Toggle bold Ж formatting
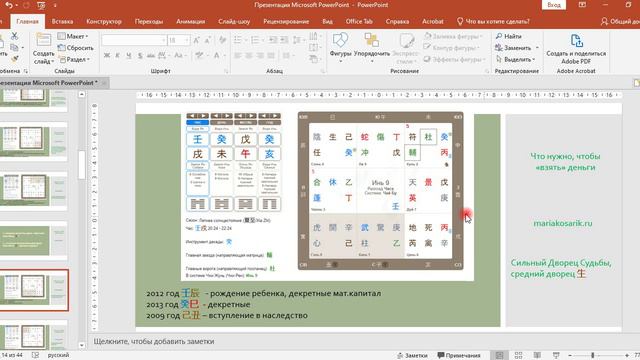640x360 pixels. click(107, 56)
